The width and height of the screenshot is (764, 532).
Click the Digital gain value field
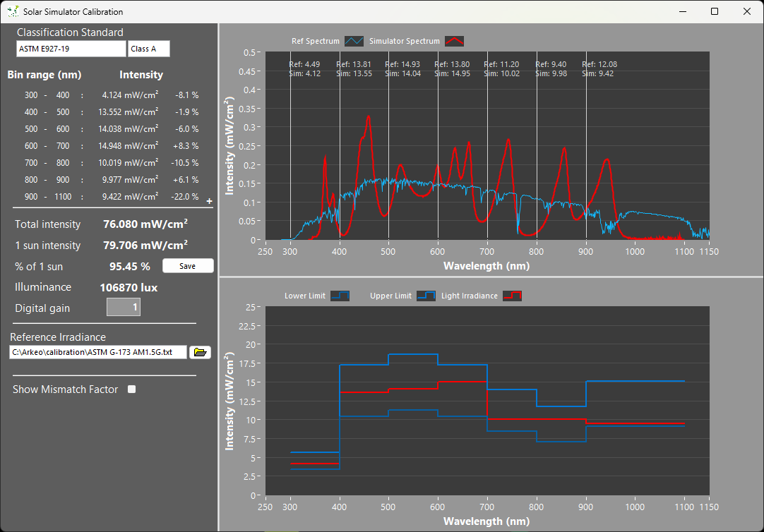[124, 307]
